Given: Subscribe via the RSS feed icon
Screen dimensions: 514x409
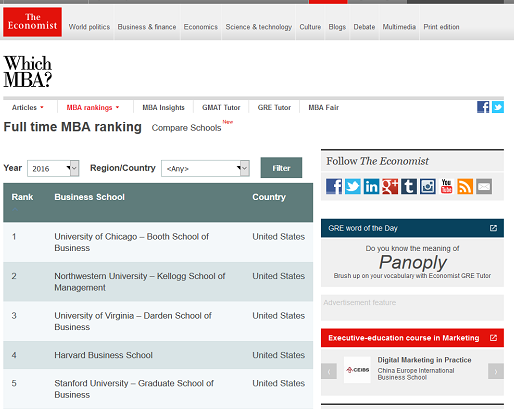Looking at the screenshot, I should [x=465, y=186].
